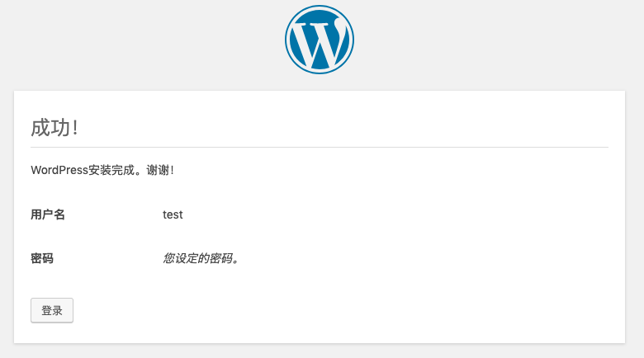Screen dimensions: 644x358
Task: Click the username value "test"
Action: 173,214
